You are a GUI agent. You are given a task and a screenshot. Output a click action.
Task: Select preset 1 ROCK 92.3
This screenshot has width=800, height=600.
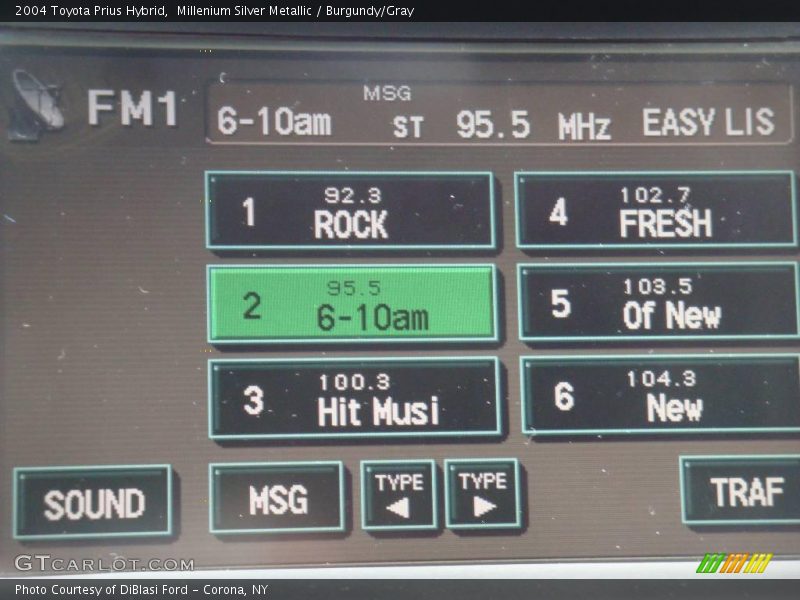350,211
